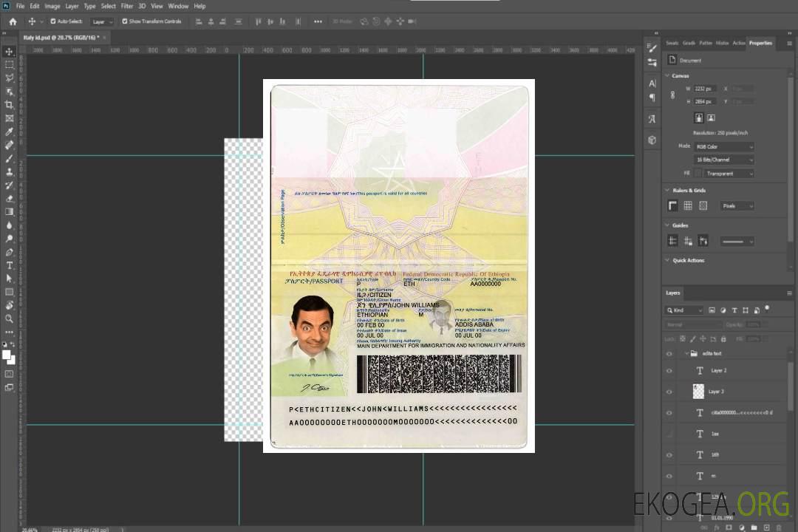Click the delete layer trash icon
The image size is (798, 532).
(779, 528)
